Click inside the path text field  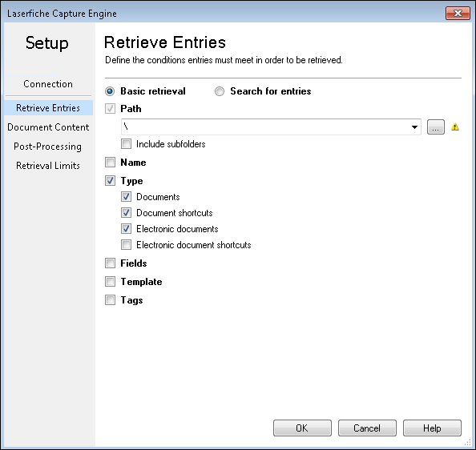[264, 127]
